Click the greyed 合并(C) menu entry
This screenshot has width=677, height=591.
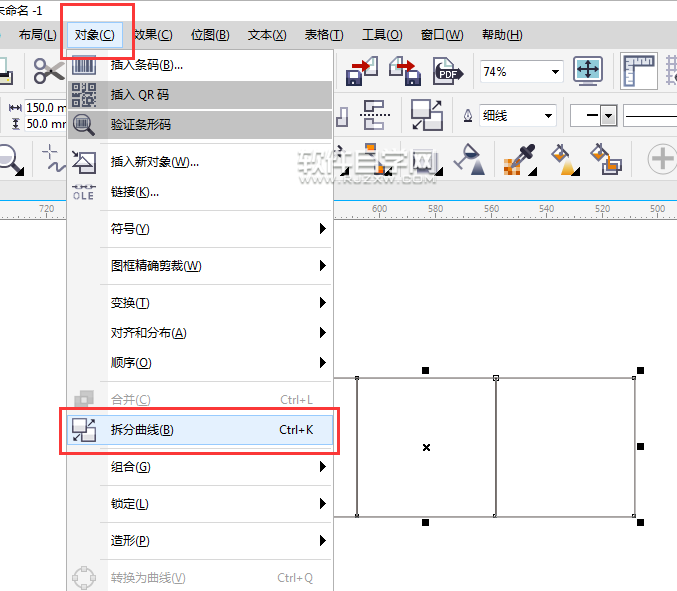(x=200, y=400)
